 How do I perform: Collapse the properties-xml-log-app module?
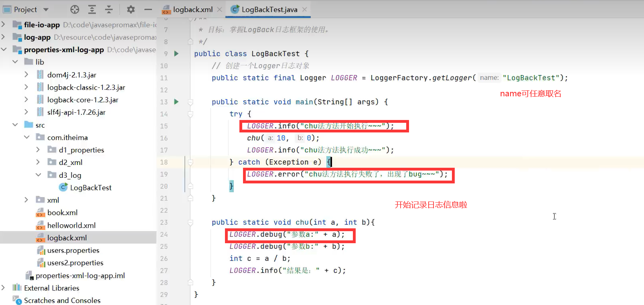click(x=3, y=49)
